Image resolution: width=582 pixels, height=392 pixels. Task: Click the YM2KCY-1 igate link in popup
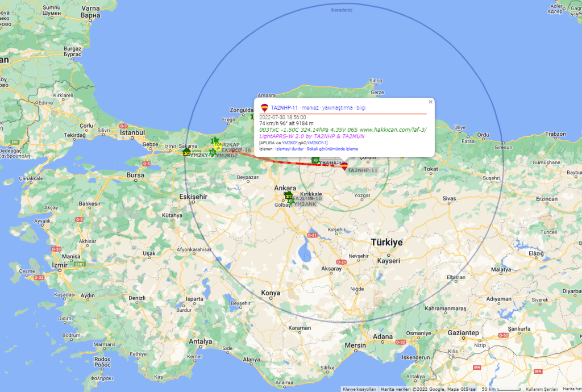(x=317, y=143)
